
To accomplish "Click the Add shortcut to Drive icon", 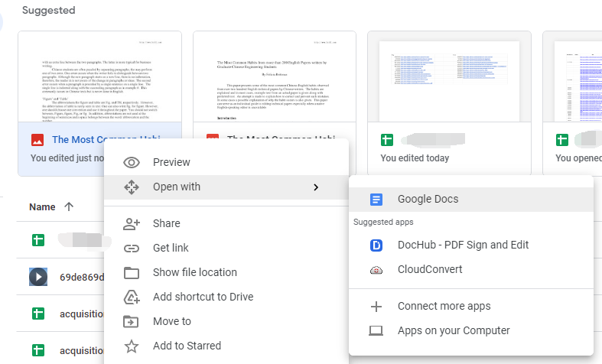I will click(x=132, y=297).
